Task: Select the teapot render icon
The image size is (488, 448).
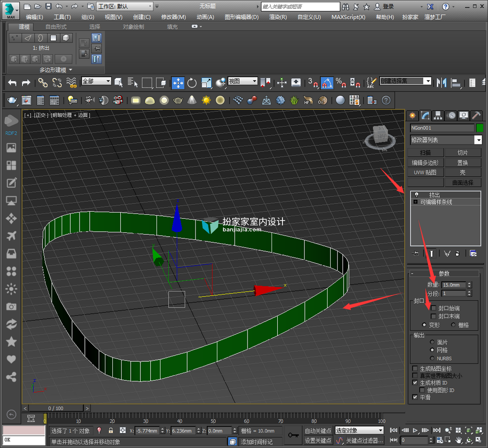Action: coord(12,100)
